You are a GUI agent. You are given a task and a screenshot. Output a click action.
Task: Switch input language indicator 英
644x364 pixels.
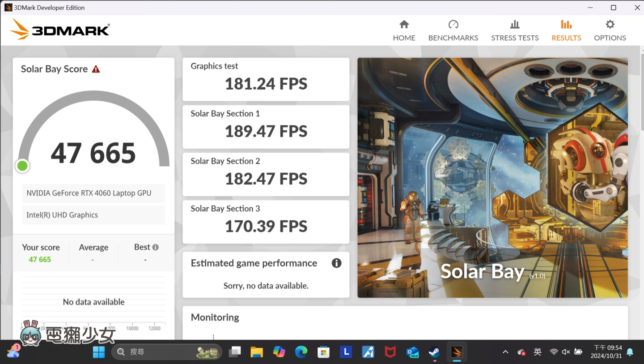[x=538, y=352]
